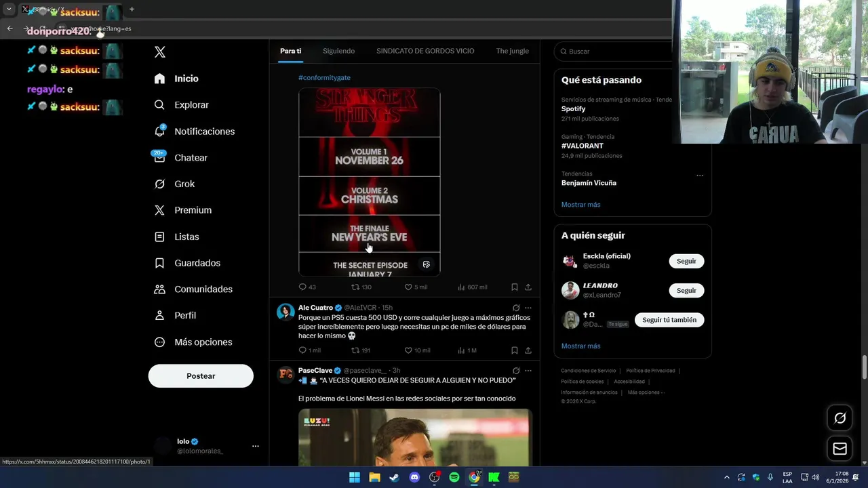Expand Más opciones footer menu
Screen dimensions: 868x488
(x=646, y=392)
